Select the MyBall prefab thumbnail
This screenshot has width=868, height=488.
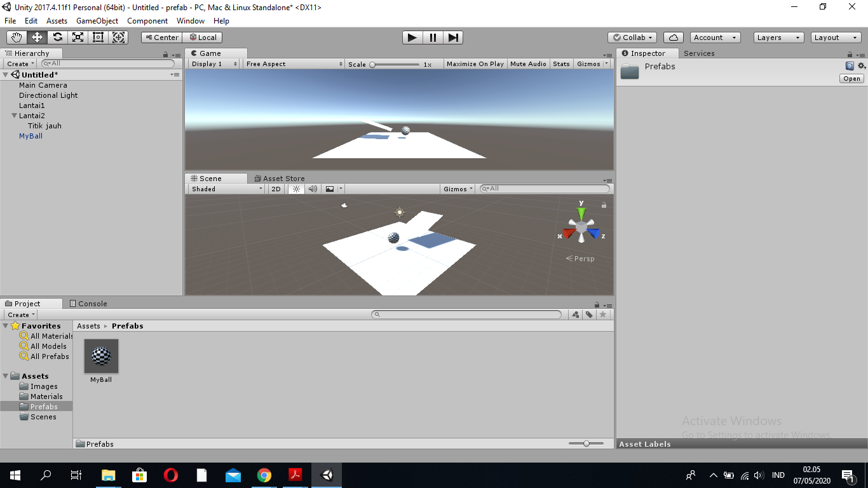pos(101,356)
